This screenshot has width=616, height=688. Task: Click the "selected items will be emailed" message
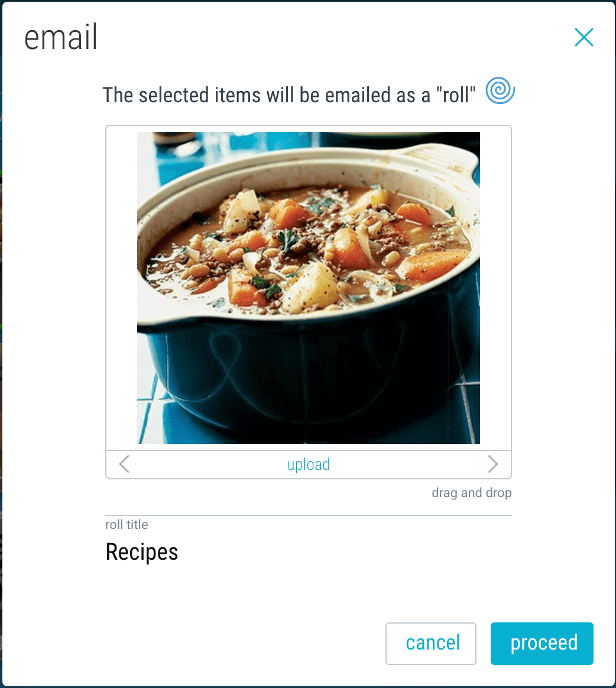pos(289,95)
